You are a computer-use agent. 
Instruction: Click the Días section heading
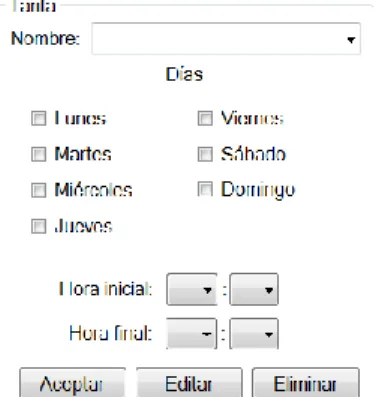184,74
